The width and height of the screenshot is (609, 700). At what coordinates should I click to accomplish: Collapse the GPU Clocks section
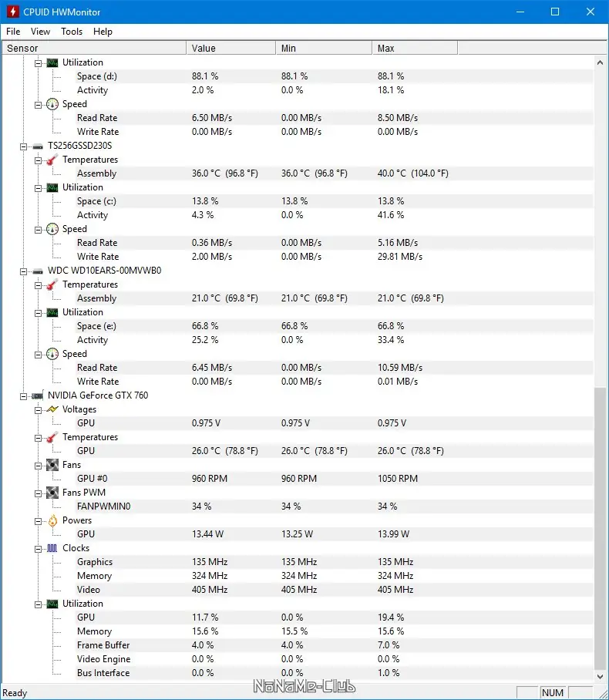pos(38,548)
